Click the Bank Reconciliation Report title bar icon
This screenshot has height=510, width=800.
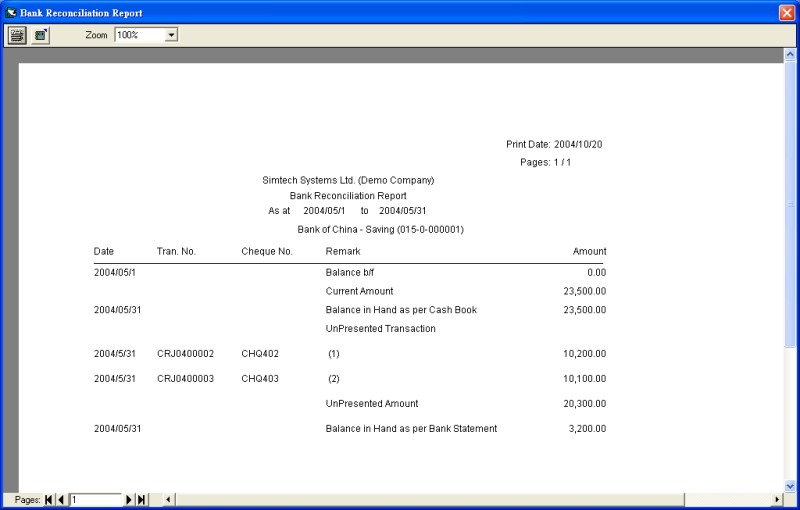click(11, 13)
